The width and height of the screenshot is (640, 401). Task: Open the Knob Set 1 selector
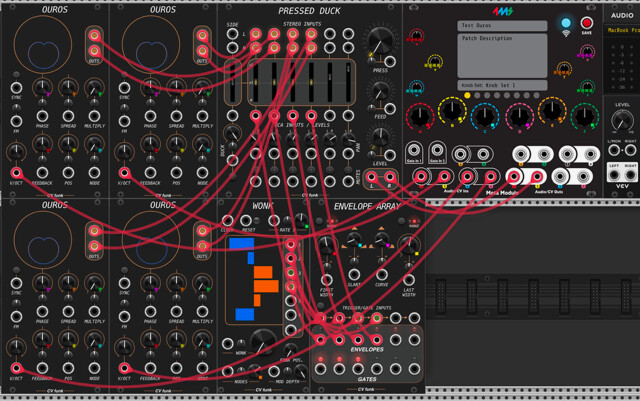tap(502, 85)
